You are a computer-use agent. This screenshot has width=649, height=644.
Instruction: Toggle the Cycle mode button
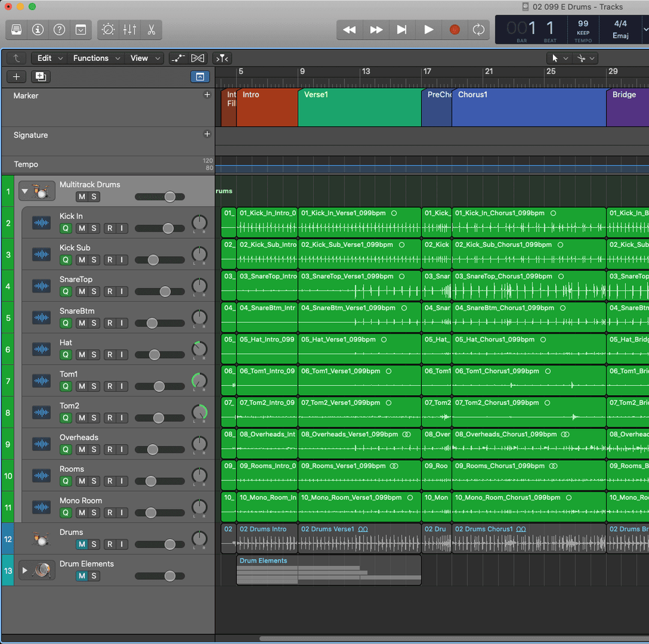(477, 30)
